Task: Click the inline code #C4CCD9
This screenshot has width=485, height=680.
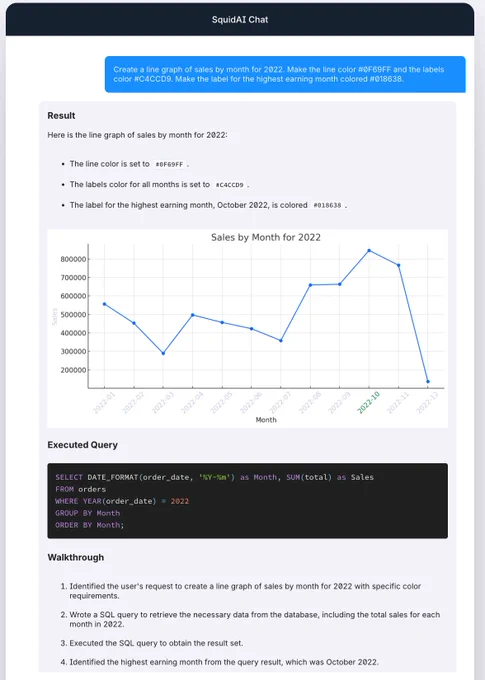Action: 229,185
